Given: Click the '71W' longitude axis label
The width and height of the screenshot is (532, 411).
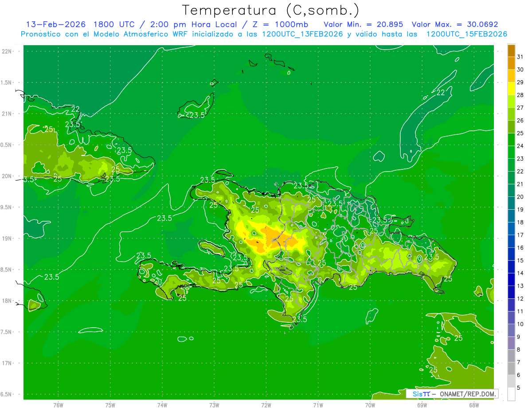Looking at the screenshot, I should [318, 405].
